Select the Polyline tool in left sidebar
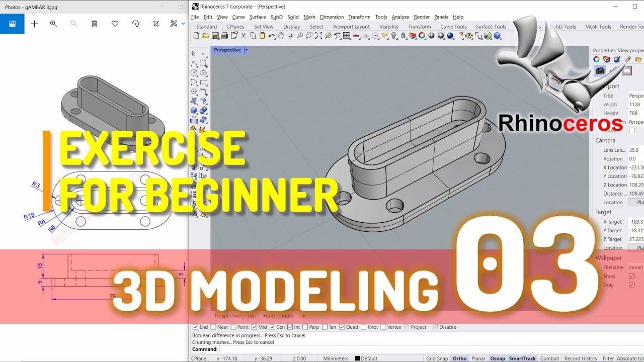 pyautogui.click(x=194, y=63)
